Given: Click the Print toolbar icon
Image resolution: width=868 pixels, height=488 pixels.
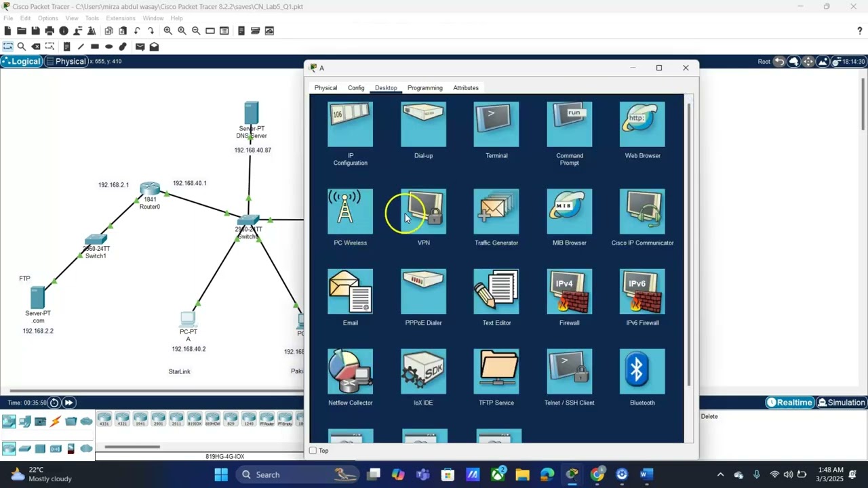Looking at the screenshot, I should (x=50, y=30).
